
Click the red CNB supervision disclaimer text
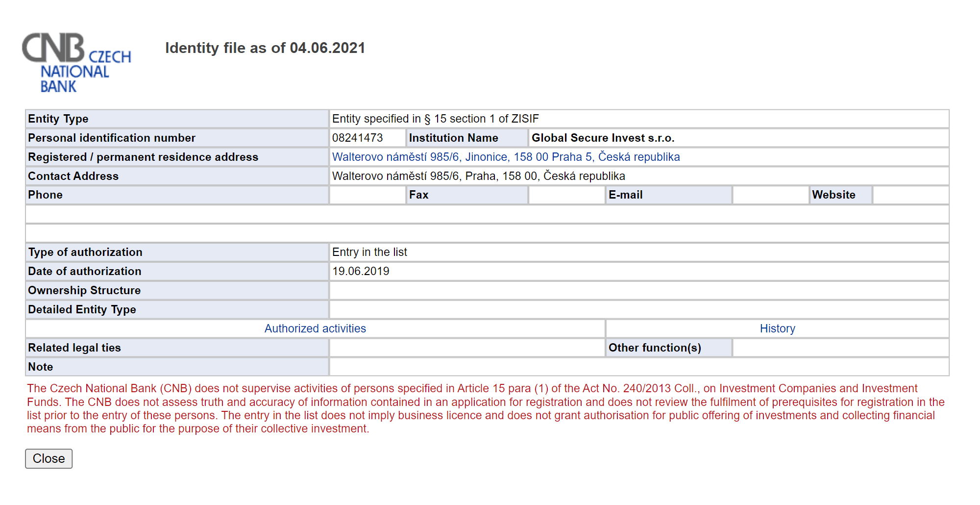pos(486,408)
